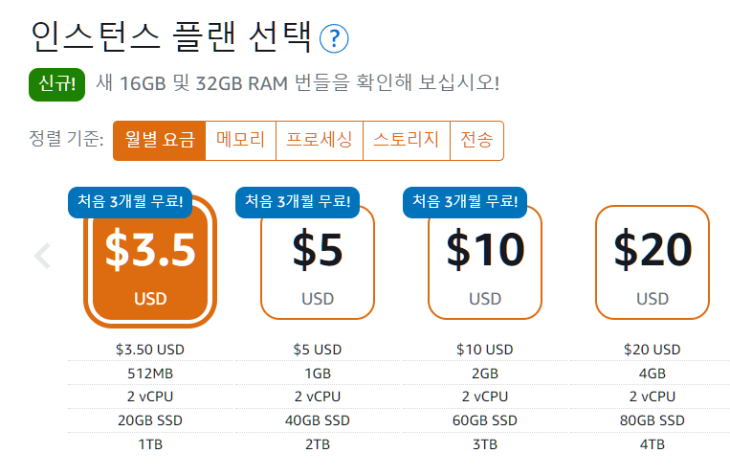Click the 3TB transfer spec
This screenshot has width=730, height=476.
tap(485, 444)
